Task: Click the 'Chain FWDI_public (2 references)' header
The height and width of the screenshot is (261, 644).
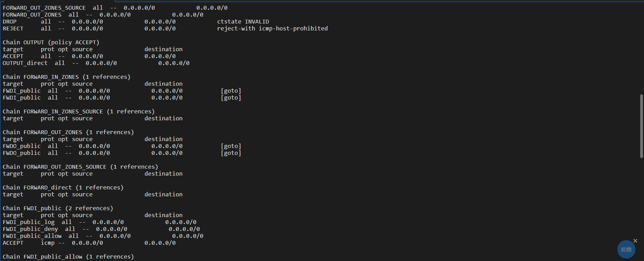Action: pyautogui.click(x=58, y=208)
